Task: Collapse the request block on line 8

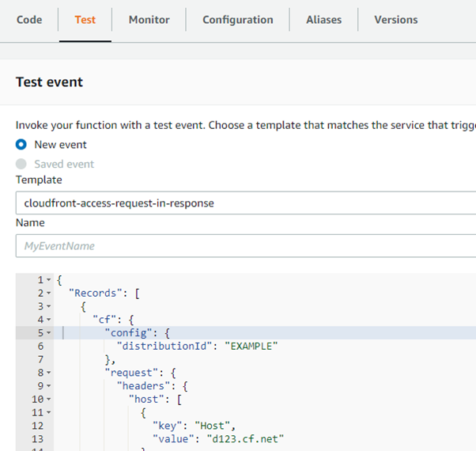Action: pyautogui.click(x=49, y=372)
